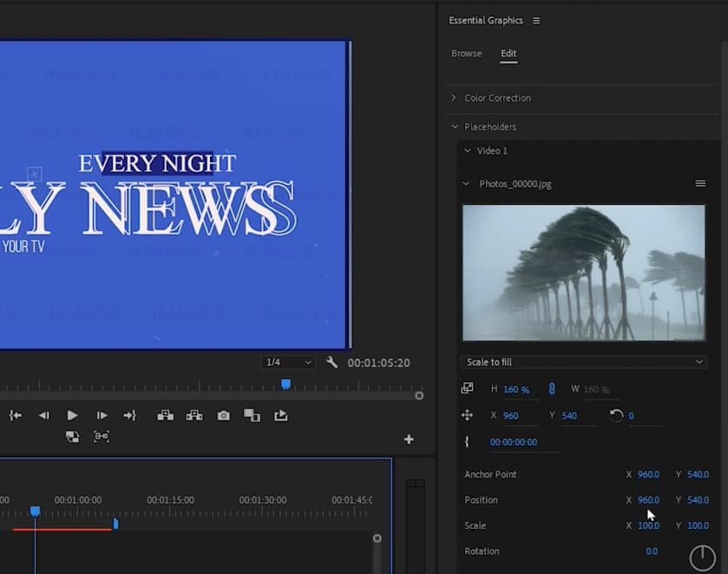Screen dimensions: 728x574
Task: Open the Essential Graphics panel menu
Action: pyautogui.click(x=536, y=21)
